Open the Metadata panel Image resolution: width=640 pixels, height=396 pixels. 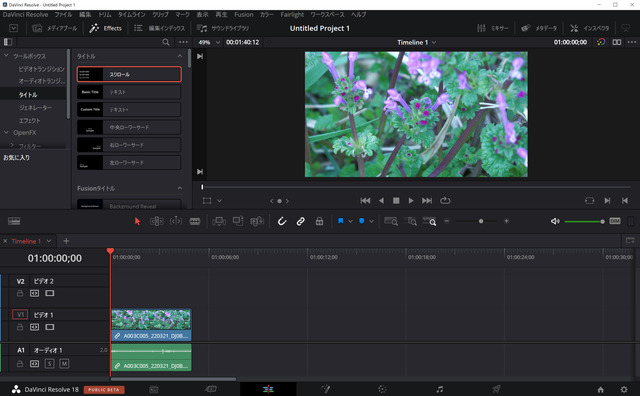pos(539,28)
